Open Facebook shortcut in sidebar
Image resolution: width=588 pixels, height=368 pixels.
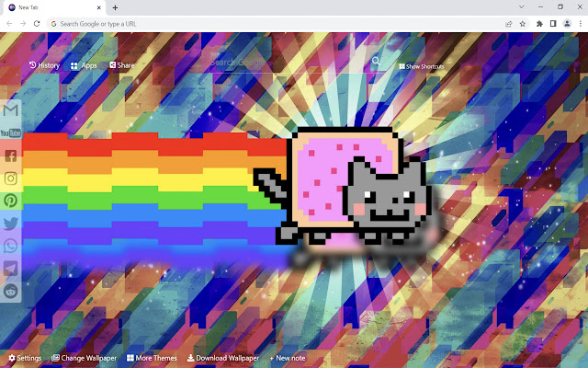10,155
